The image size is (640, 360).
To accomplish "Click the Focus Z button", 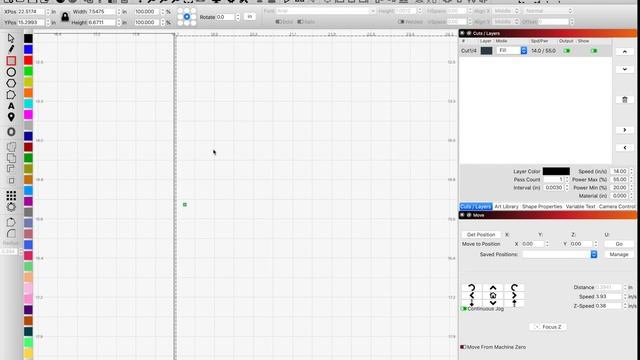I will pos(548,327).
